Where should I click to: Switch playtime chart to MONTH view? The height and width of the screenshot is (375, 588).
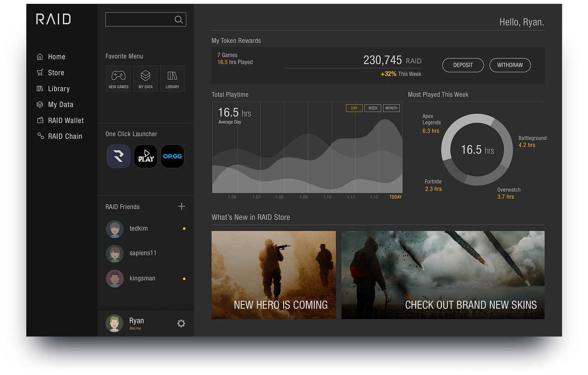(x=391, y=108)
